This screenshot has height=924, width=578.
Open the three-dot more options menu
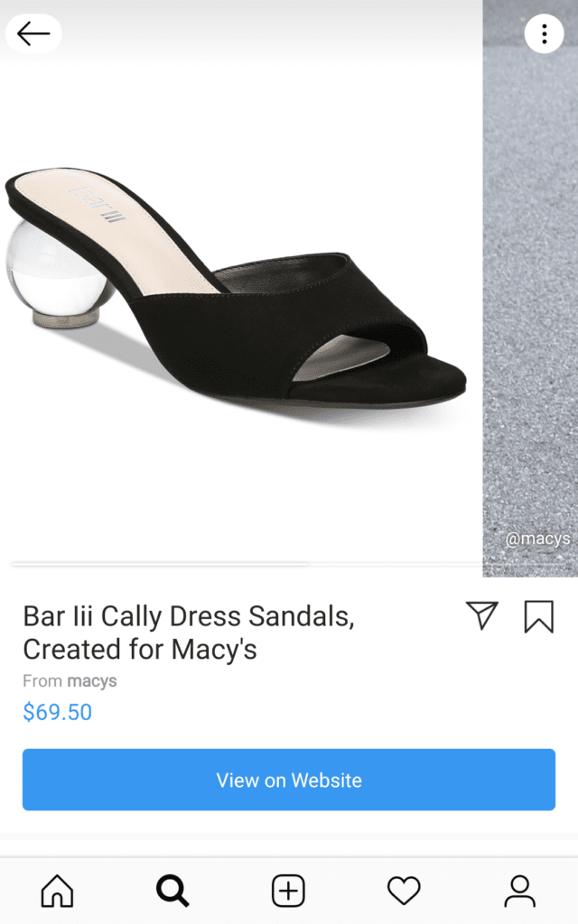544,33
